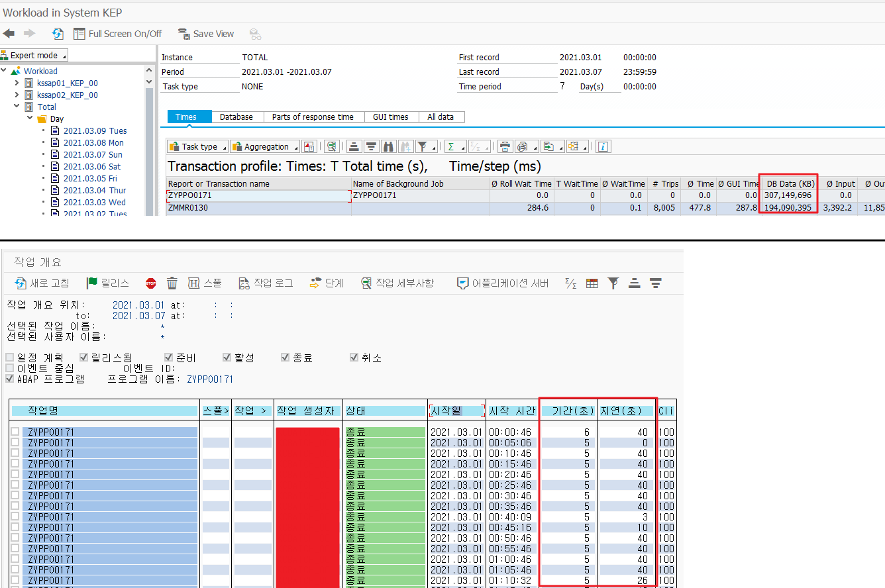Collapse the Day folder node

pos(29,119)
